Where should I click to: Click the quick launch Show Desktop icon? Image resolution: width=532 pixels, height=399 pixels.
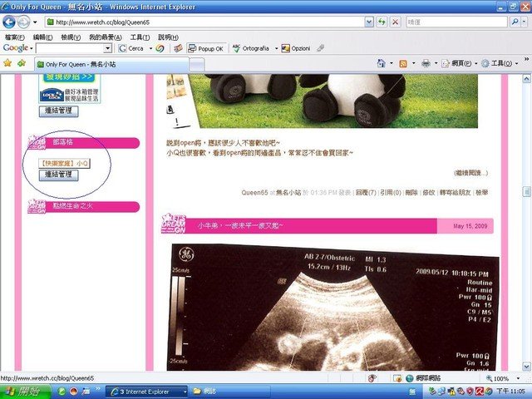86,392
